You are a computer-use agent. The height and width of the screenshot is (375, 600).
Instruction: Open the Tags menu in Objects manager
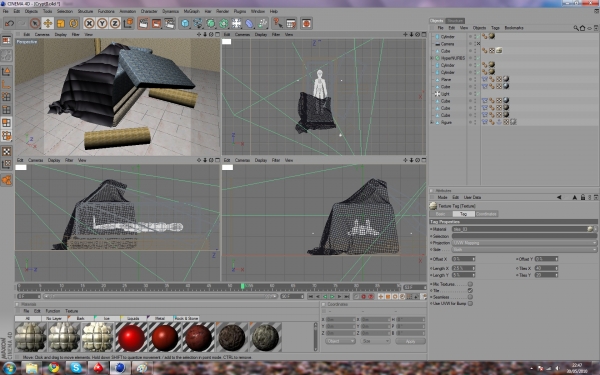pyautogui.click(x=495, y=28)
